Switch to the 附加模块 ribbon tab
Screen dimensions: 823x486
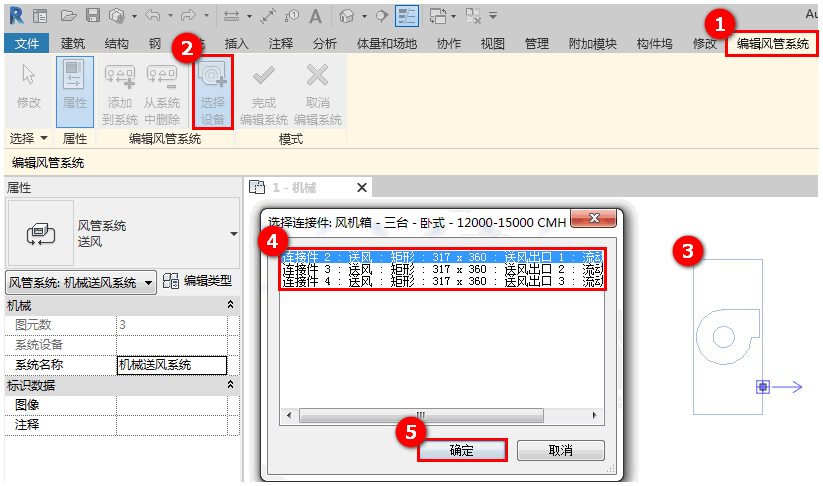click(592, 44)
